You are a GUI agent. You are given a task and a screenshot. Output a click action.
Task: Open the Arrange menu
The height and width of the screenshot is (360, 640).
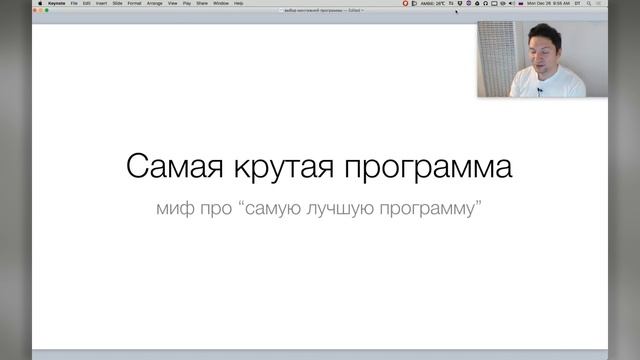[x=154, y=3]
